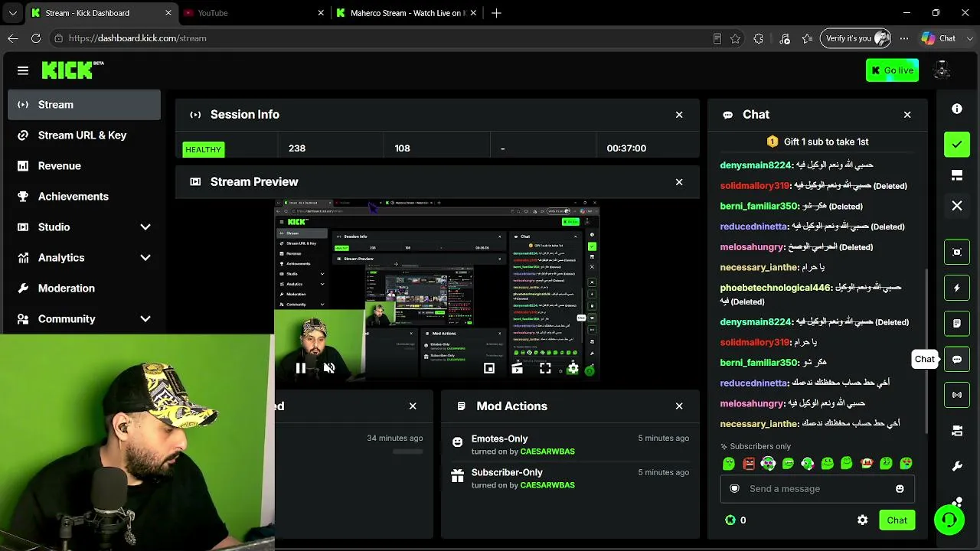Toggle the Chat widget speech bubble icon
Image resolution: width=980 pixels, height=551 pixels.
click(x=957, y=360)
